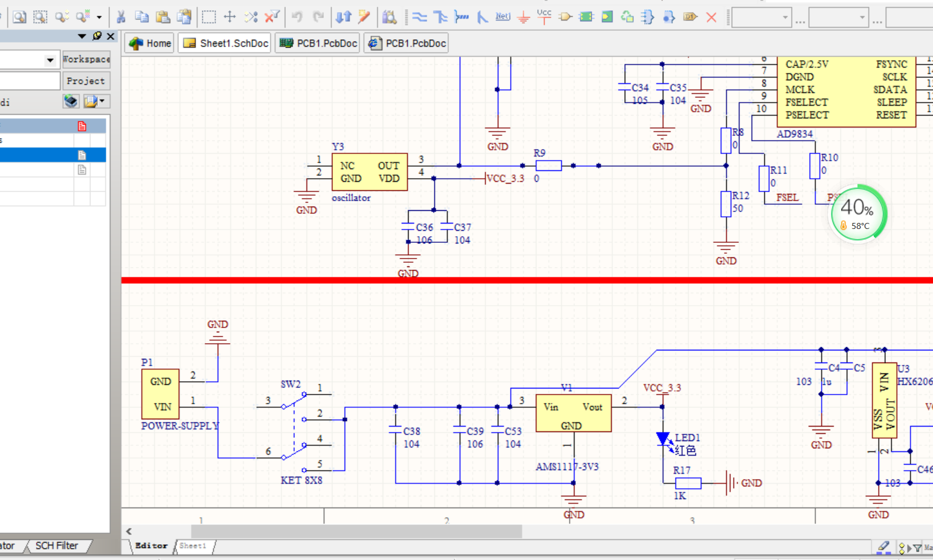933x560 pixels.
Task: Click the Paste clipboard icon
Action: pyautogui.click(x=163, y=17)
